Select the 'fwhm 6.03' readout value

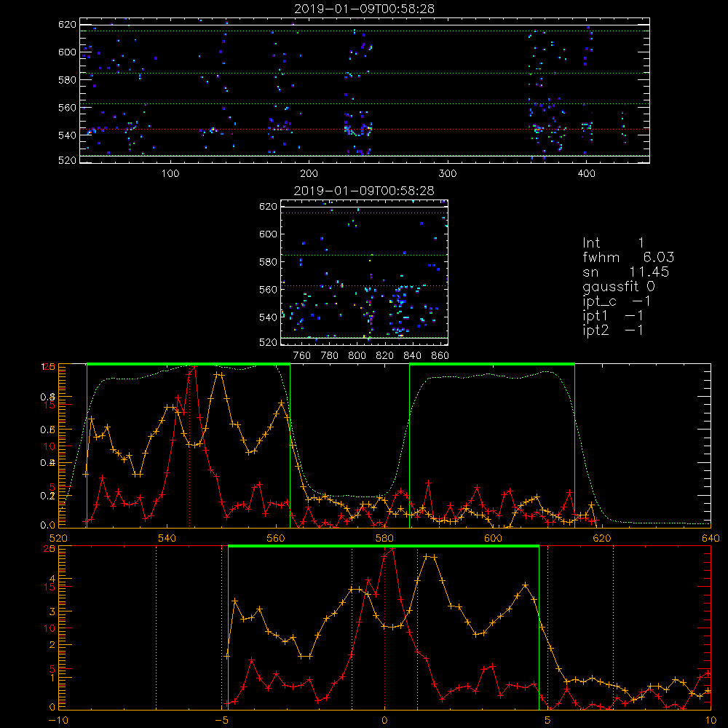coord(658,257)
